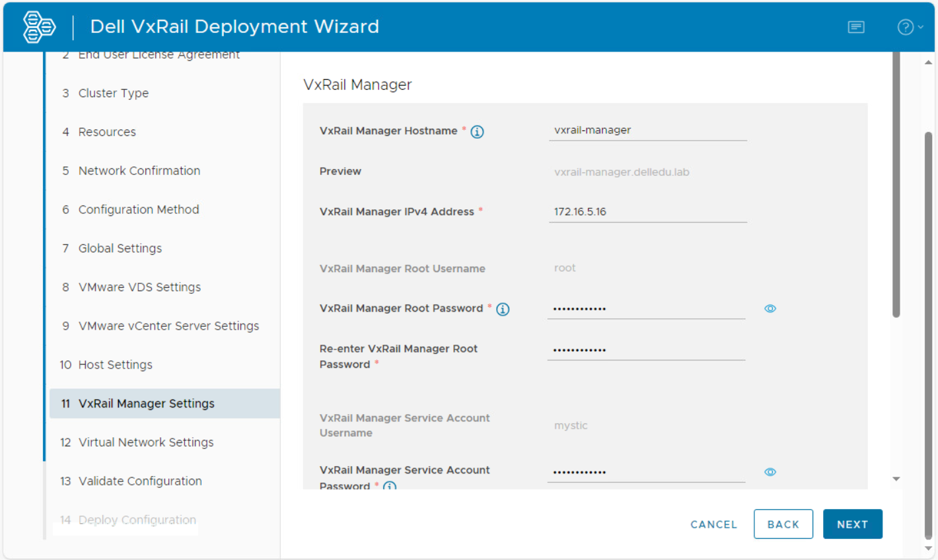Click info icon next to VxRail Manager Root Password
Image resolution: width=938 pixels, height=560 pixels.
pyautogui.click(x=502, y=308)
